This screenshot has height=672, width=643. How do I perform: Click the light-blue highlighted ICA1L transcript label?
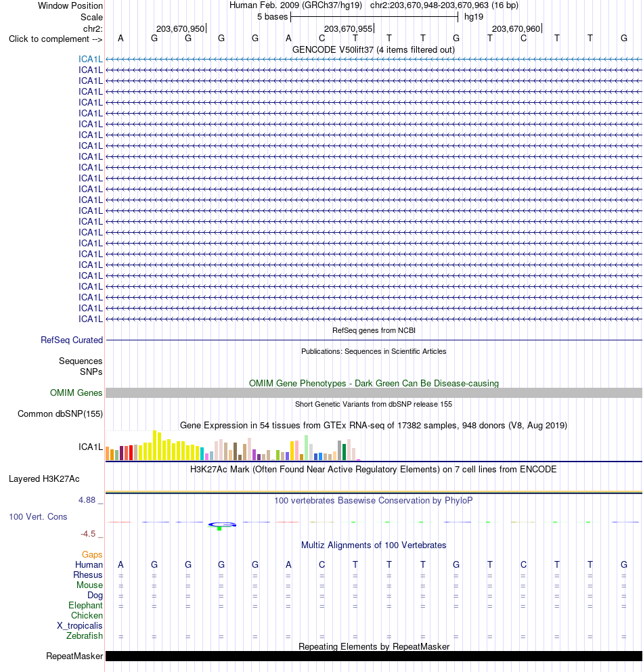point(91,59)
